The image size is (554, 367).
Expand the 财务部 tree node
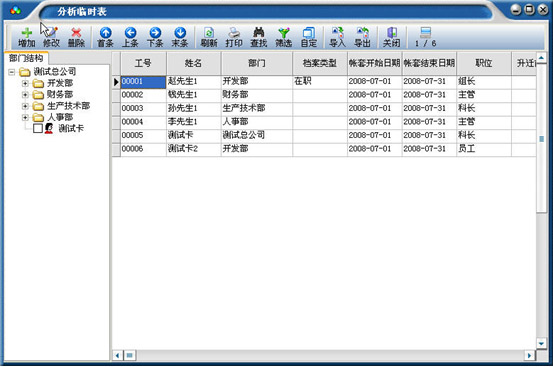[25, 95]
